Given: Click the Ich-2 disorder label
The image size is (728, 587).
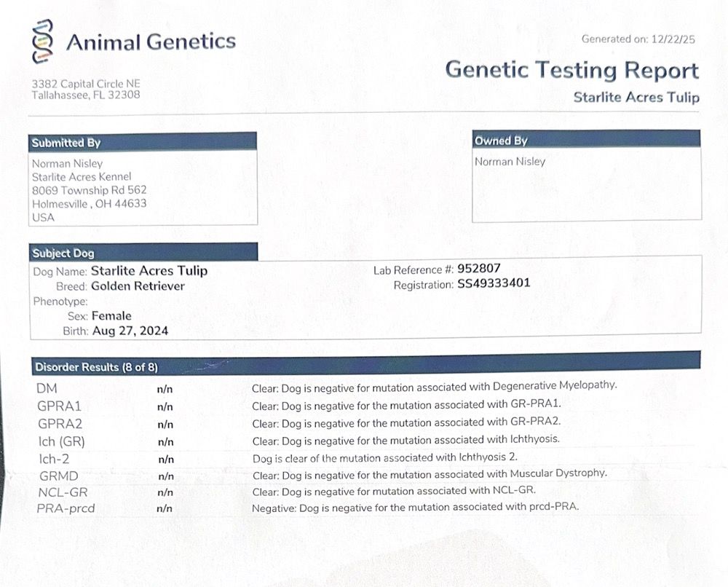Looking at the screenshot, I should point(54,459).
